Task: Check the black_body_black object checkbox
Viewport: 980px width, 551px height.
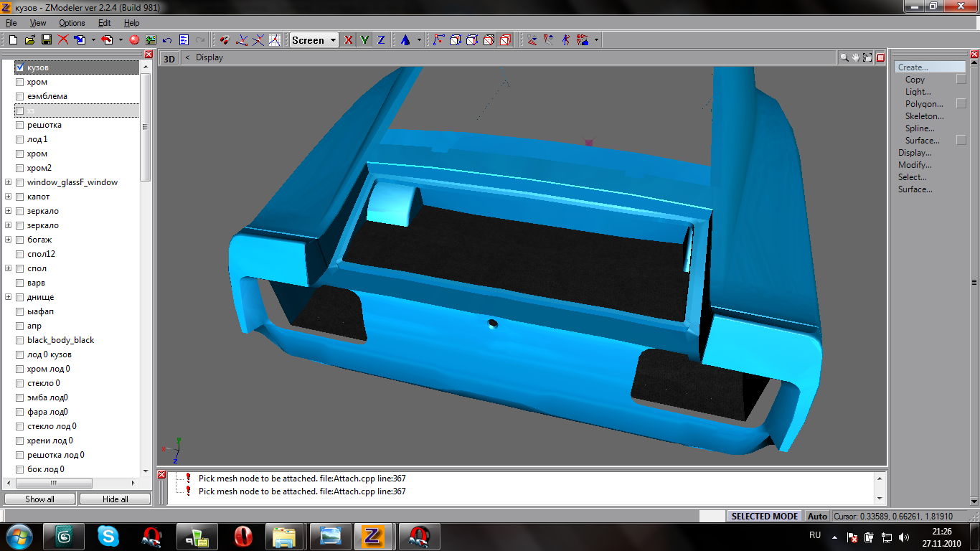Action: [20, 340]
